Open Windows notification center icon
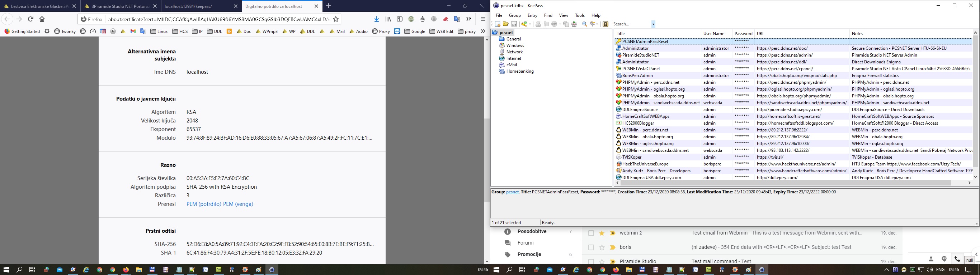Image resolution: width=980 pixels, height=275 pixels. 969,270
